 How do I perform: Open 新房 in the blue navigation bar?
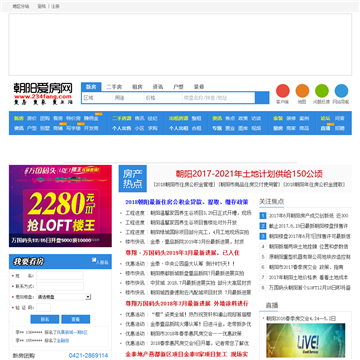(19, 118)
